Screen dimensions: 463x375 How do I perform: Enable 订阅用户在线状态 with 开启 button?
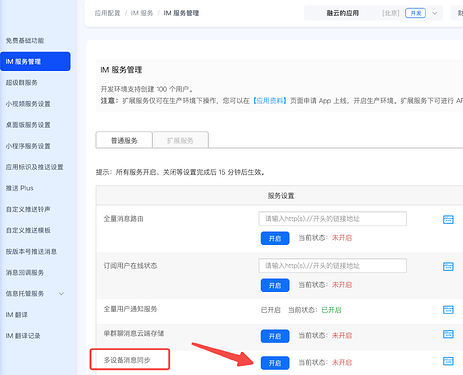click(275, 285)
